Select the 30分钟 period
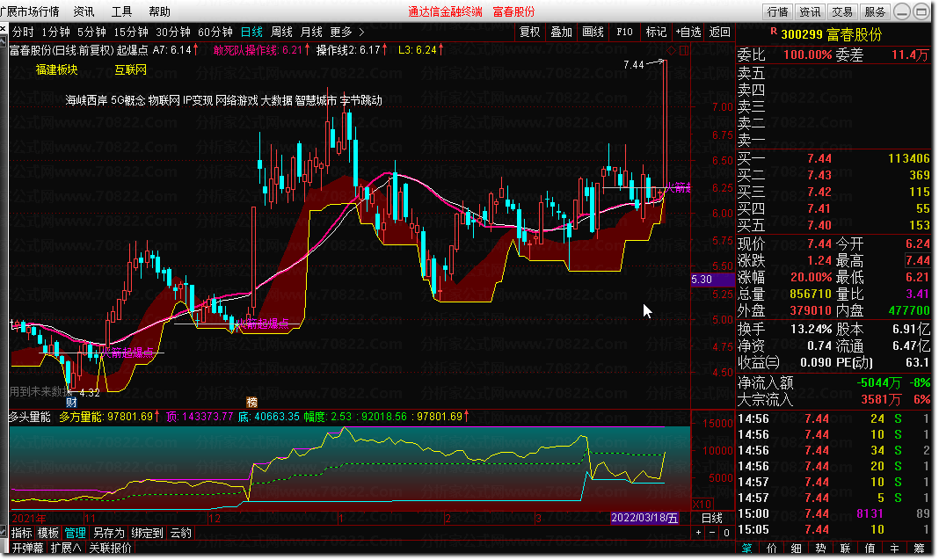This screenshot has width=939, height=560. point(173,32)
